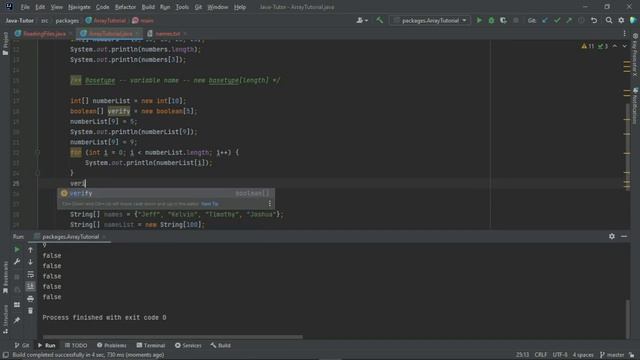
Task: Print console output icon
Action: [31, 299]
